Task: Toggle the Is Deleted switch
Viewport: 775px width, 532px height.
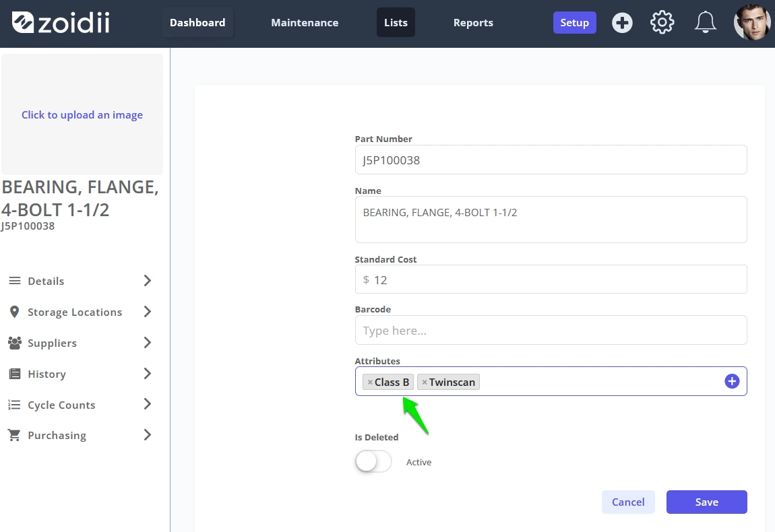Action: coord(373,462)
